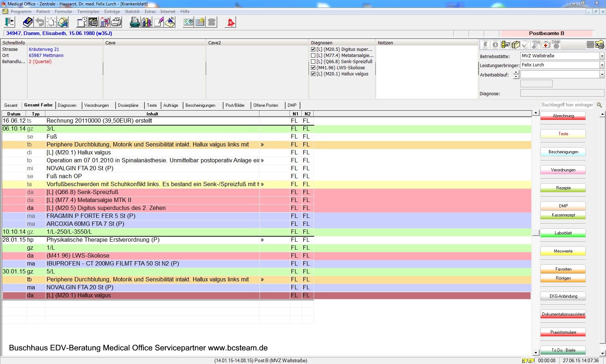Switch to the Bescheinigungen tab
The image size is (606, 364).
point(200,105)
